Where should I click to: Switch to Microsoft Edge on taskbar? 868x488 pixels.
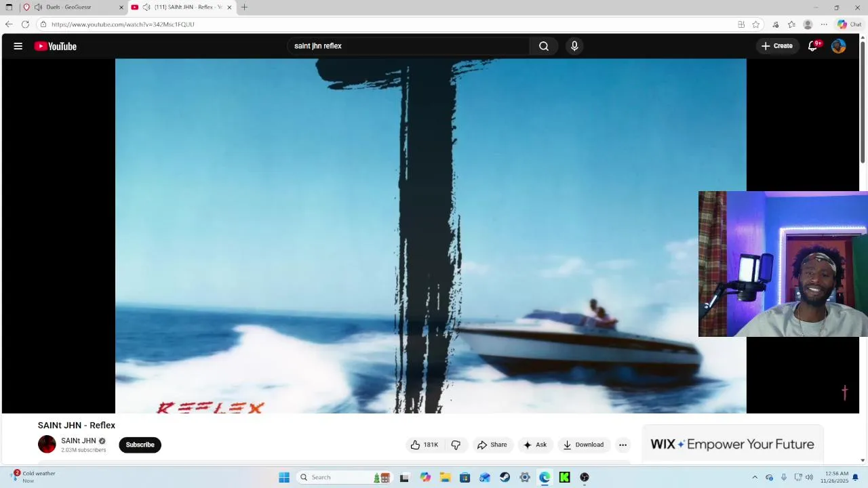545,477
